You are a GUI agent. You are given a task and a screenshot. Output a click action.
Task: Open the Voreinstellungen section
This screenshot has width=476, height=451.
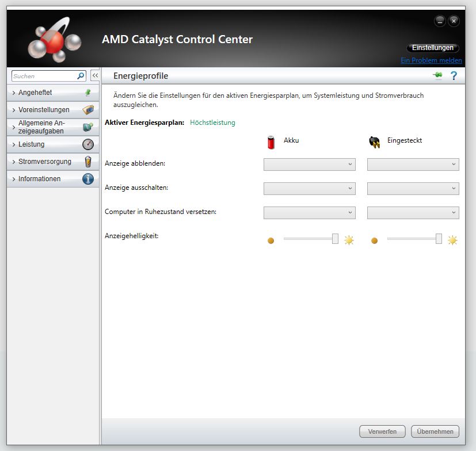tap(53, 110)
